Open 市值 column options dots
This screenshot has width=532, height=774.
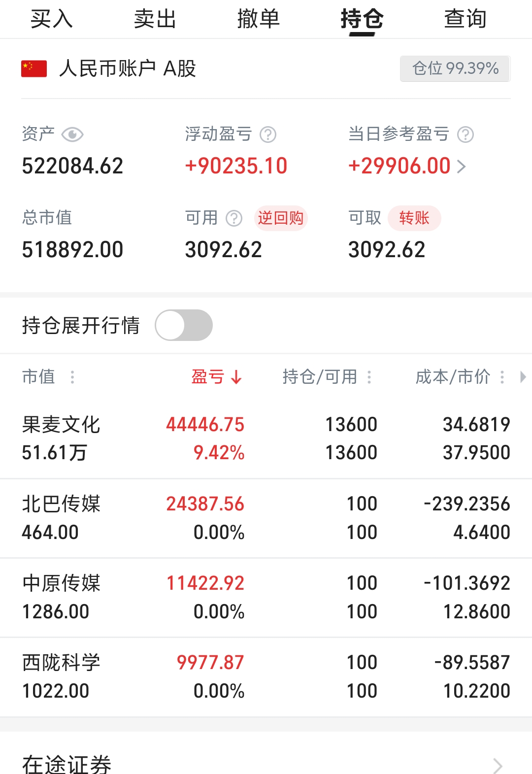(72, 377)
